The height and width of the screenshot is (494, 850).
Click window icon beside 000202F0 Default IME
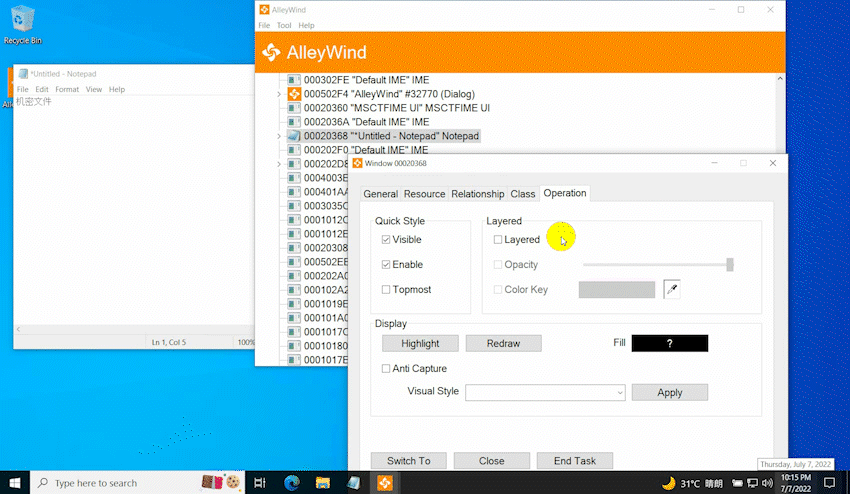294,150
